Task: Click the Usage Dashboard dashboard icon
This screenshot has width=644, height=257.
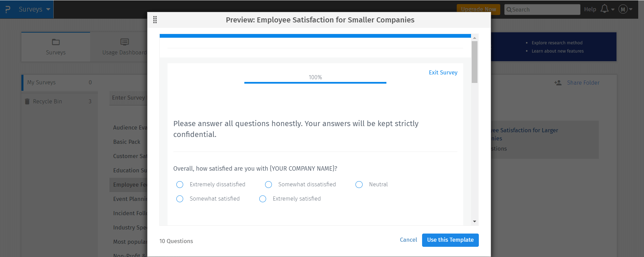Action: [124, 41]
